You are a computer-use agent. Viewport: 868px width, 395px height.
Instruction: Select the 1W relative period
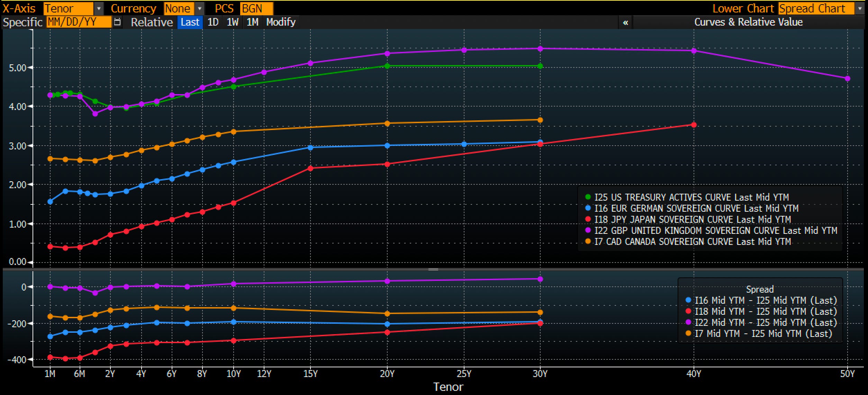(x=232, y=22)
